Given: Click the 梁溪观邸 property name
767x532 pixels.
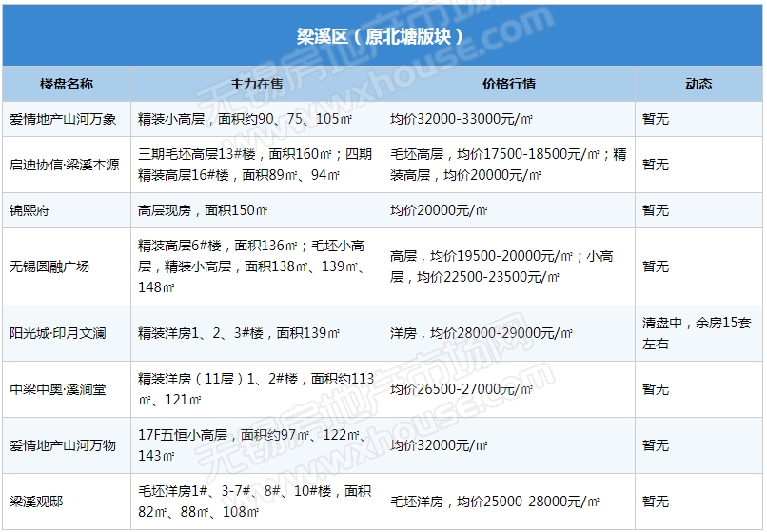Looking at the screenshot, I should click(36, 502).
